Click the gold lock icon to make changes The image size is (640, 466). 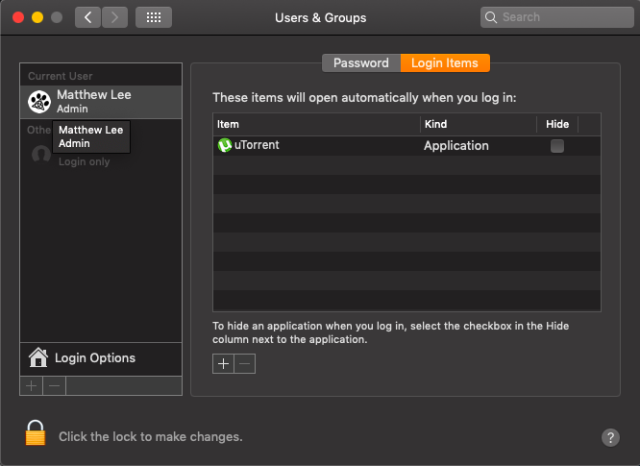tap(35, 433)
